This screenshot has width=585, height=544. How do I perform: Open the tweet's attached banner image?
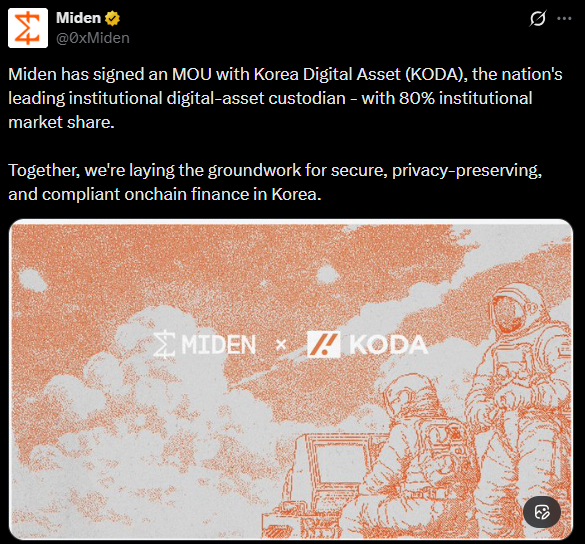pos(291,379)
